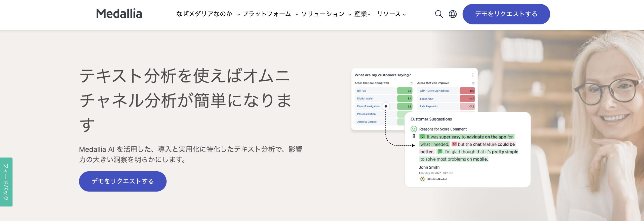Viewport: 644px width, 221px height.
Task: Open the search magnifier icon
Action: [439, 14]
